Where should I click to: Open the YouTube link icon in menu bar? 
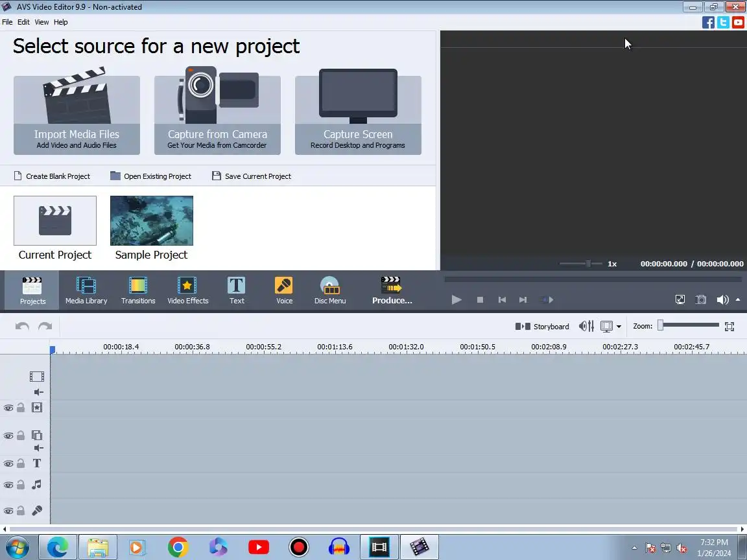[738, 23]
